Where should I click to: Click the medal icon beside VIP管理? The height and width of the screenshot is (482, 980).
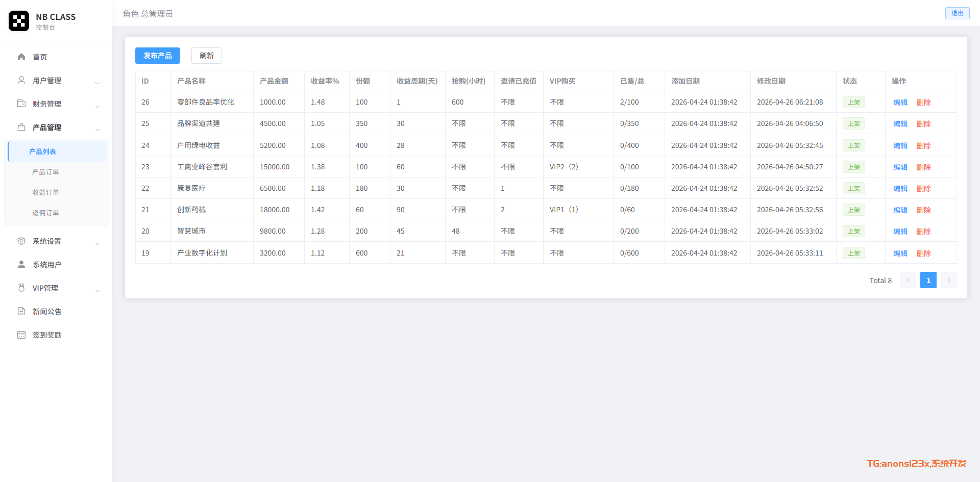click(21, 288)
